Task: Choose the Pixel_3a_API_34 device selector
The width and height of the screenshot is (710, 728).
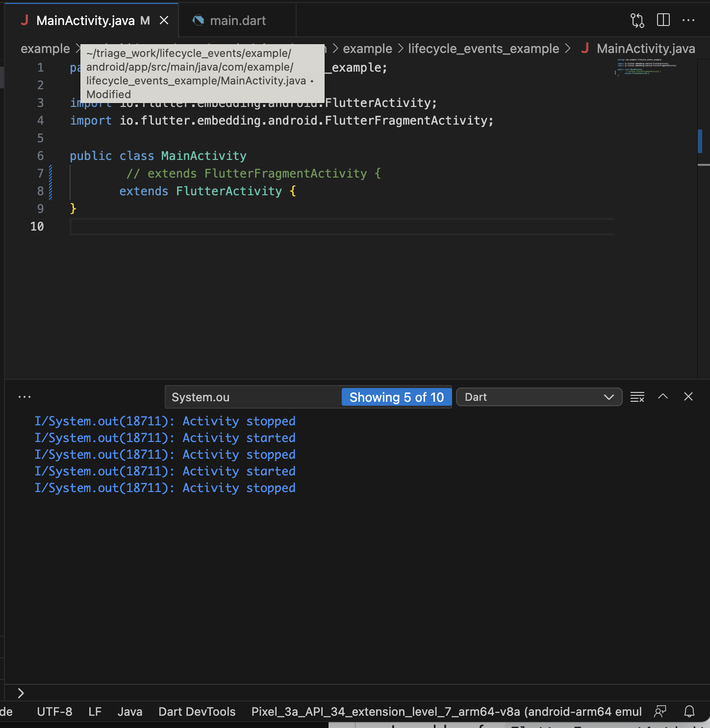Action: [447, 712]
